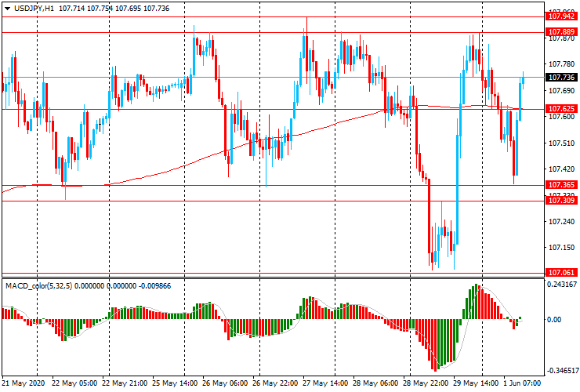Click the current price tag 107.736

pyautogui.click(x=561, y=77)
